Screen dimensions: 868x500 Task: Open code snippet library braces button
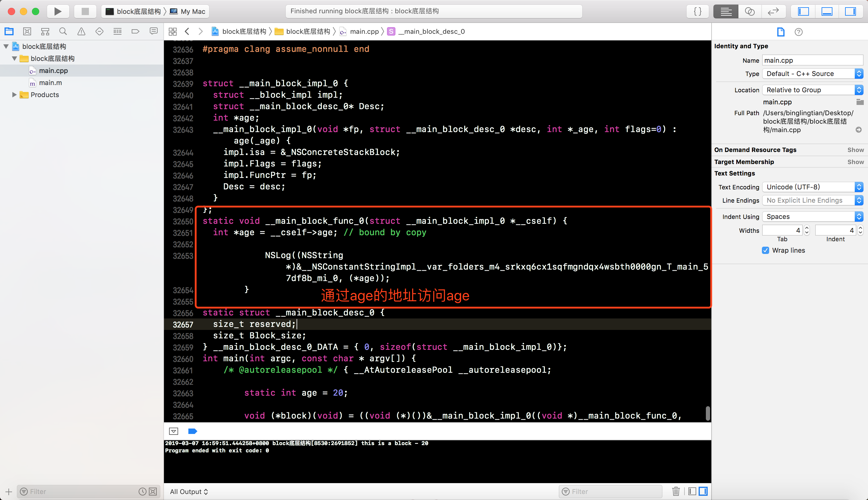[697, 11]
